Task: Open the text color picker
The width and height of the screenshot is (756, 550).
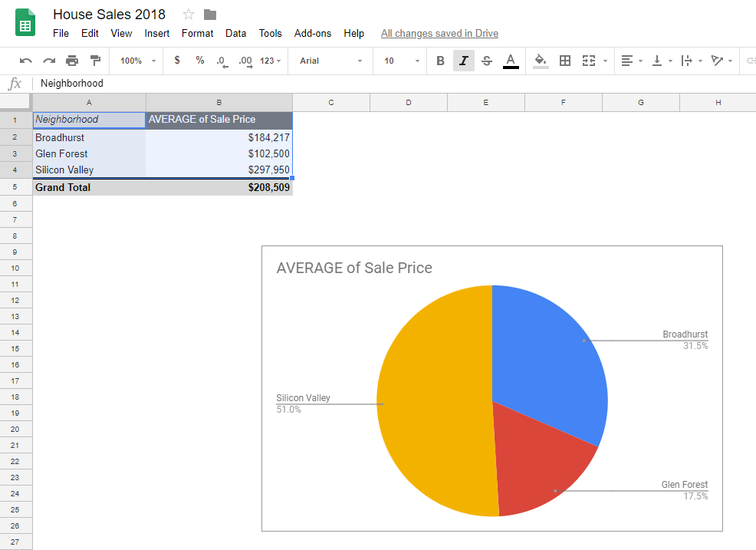Action: point(511,61)
